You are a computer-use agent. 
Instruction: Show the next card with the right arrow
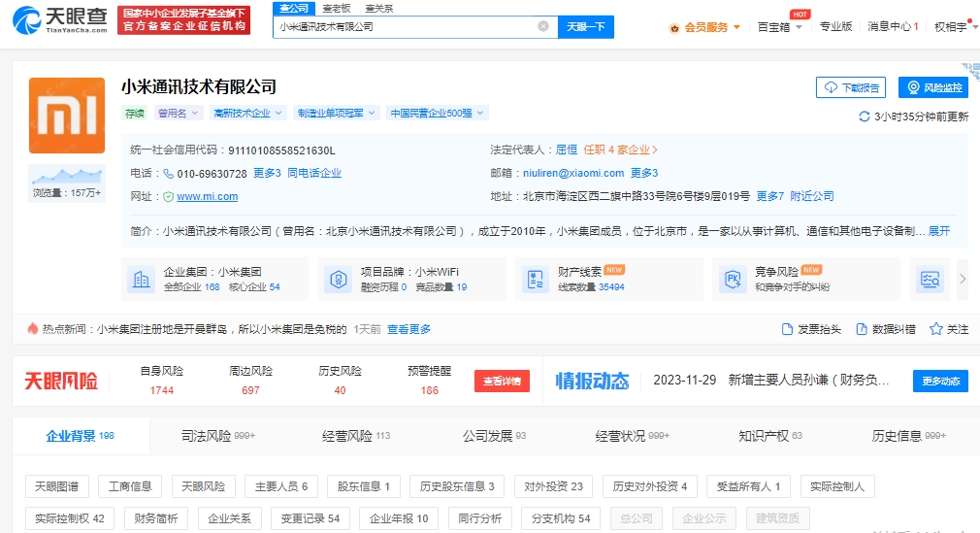click(963, 279)
